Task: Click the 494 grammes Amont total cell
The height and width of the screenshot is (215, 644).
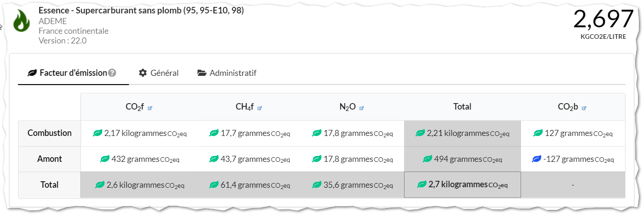Action: (462, 159)
